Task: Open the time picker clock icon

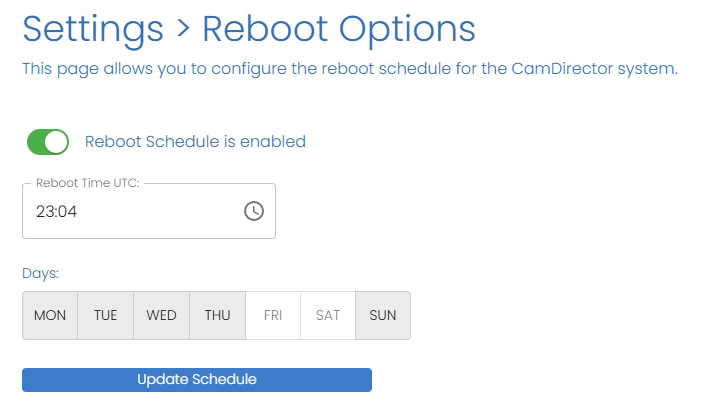Action: coord(254,211)
